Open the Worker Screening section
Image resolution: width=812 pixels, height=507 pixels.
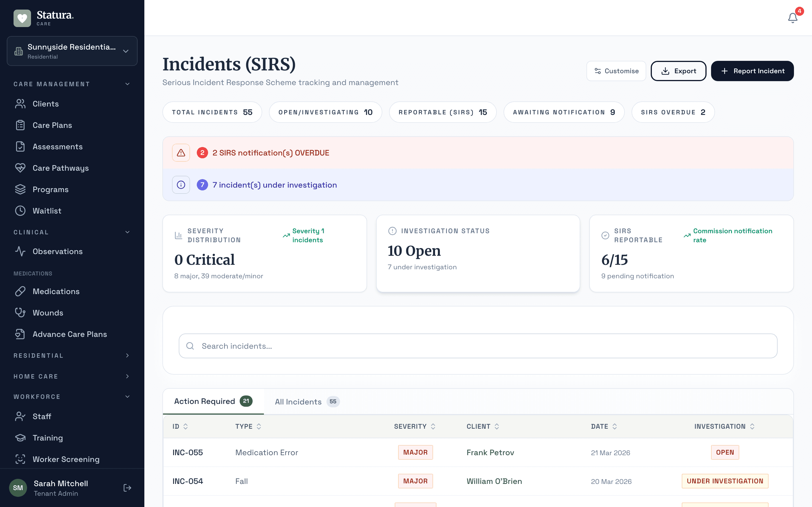(x=66, y=459)
